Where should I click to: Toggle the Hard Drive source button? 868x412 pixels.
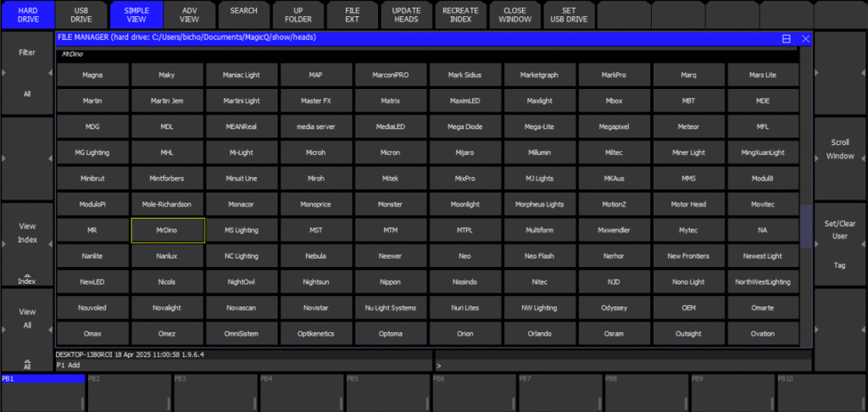click(27, 14)
